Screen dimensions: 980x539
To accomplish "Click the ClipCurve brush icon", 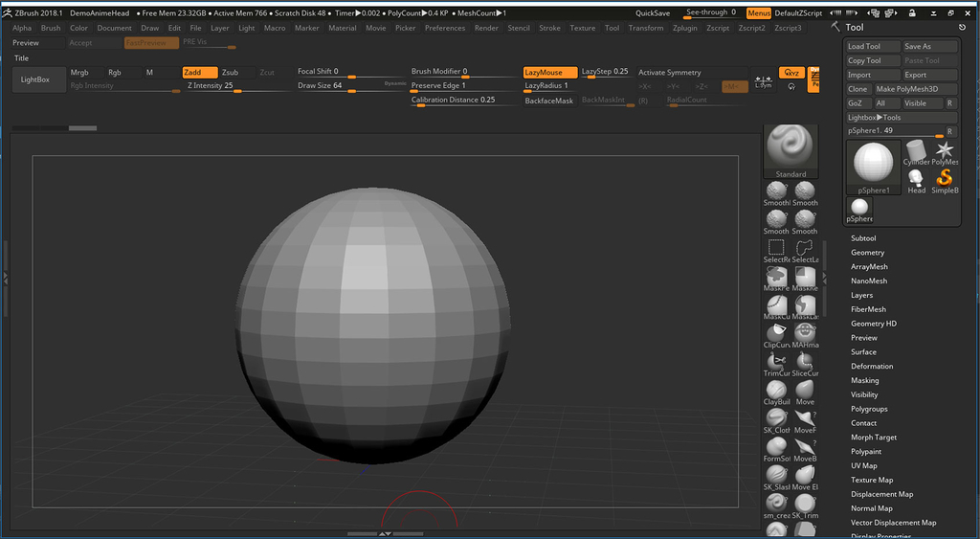I will coord(776,333).
